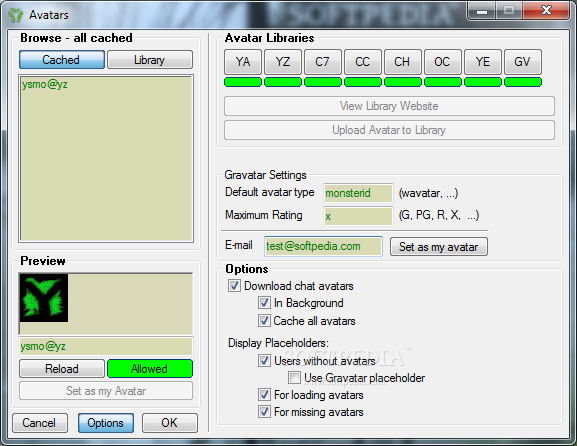Minimize the Avatars window
Viewport: 577px width, 446px height.
tap(481, 11)
